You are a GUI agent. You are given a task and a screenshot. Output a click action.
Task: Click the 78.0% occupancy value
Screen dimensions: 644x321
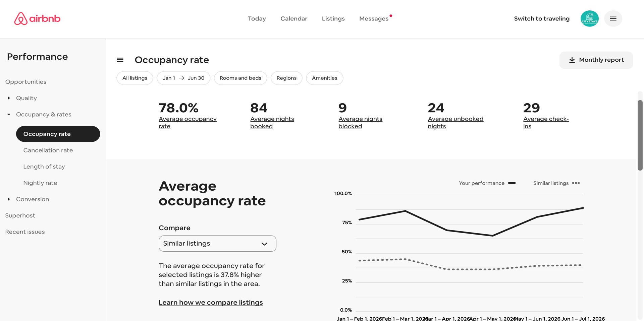[178, 108]
